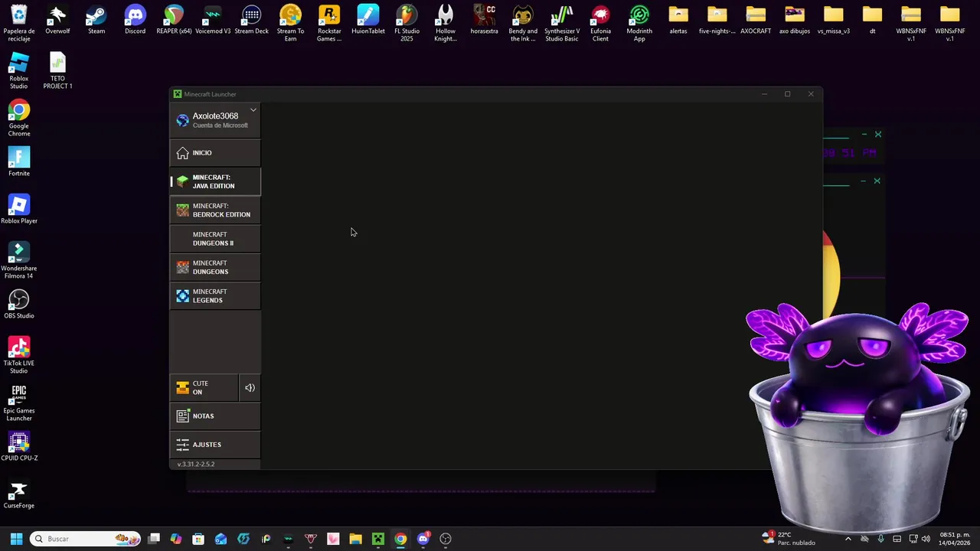This screenshot has height=551, width=980.
Task: Show hidden system tray icons
Action: tap(848, 539)
